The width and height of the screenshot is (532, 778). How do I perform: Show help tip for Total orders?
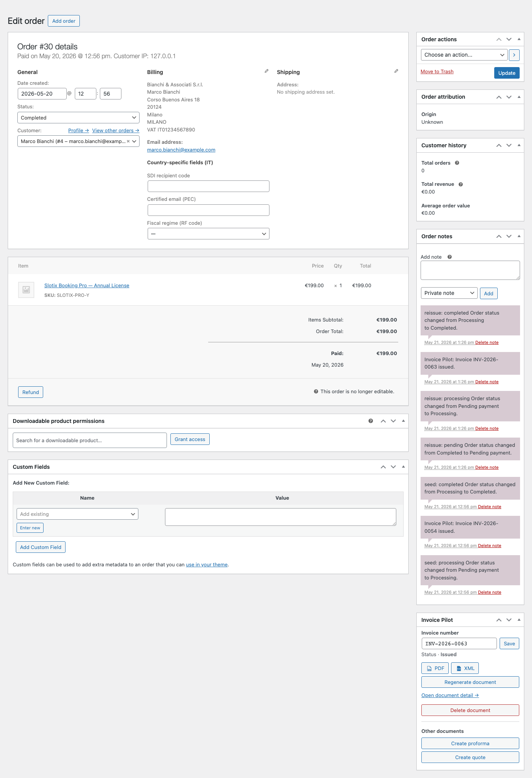[457, 163]
